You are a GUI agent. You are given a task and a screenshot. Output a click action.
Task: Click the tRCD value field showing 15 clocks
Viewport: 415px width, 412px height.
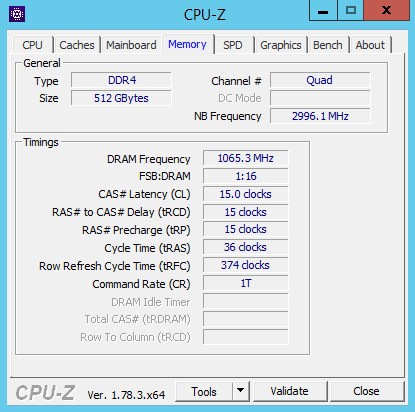(246, 212)
